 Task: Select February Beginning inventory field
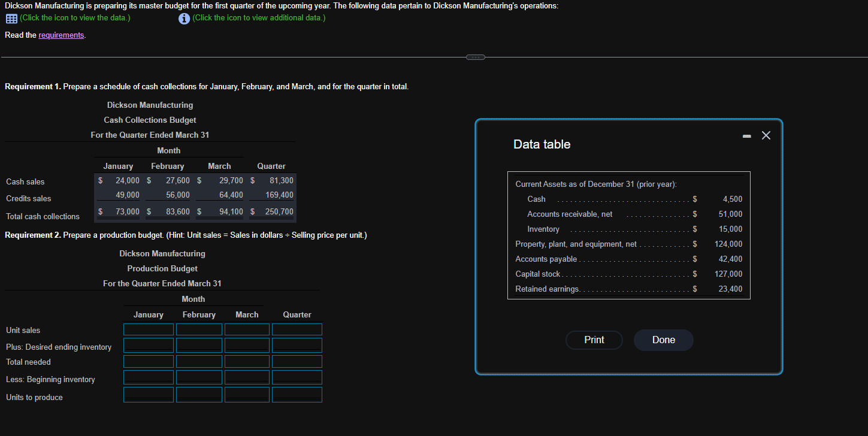199,377
